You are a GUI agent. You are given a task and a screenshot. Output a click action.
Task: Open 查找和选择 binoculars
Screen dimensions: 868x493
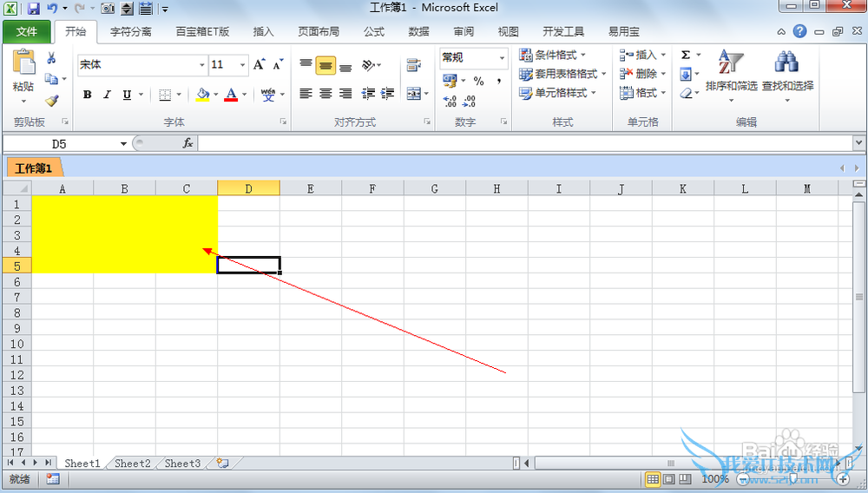tap(787, 76)
